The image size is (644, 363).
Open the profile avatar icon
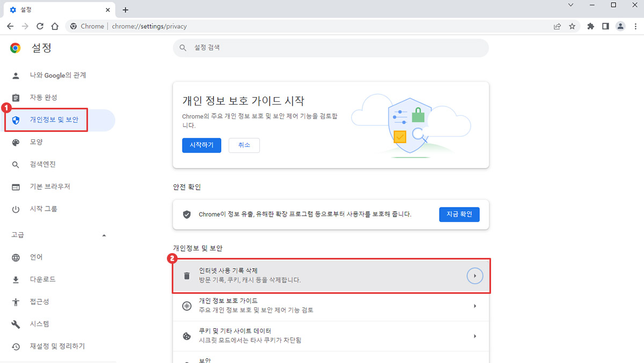pos(620,26)
